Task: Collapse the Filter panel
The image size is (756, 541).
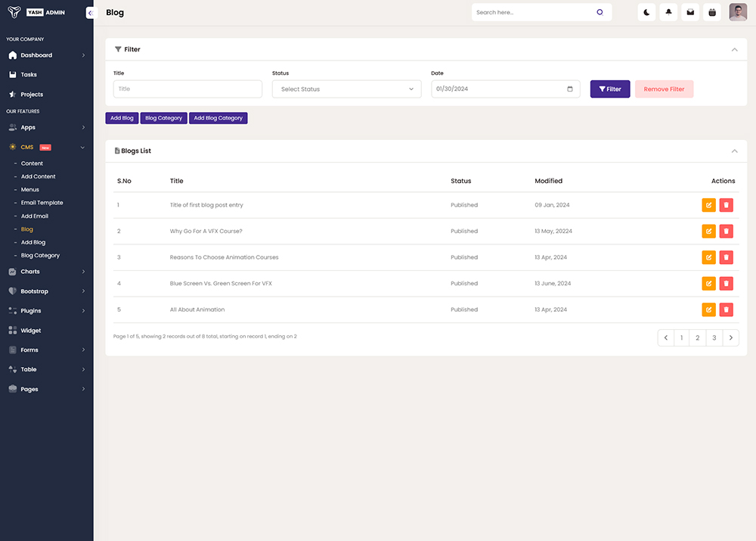Action: pyautogui.click(x=734, y=50)
